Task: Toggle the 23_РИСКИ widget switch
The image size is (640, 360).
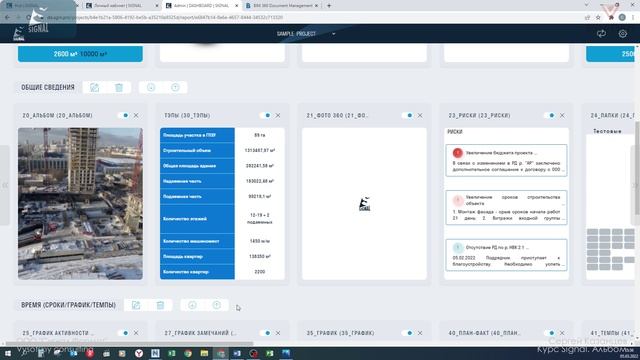Action: tap(550, 116)
